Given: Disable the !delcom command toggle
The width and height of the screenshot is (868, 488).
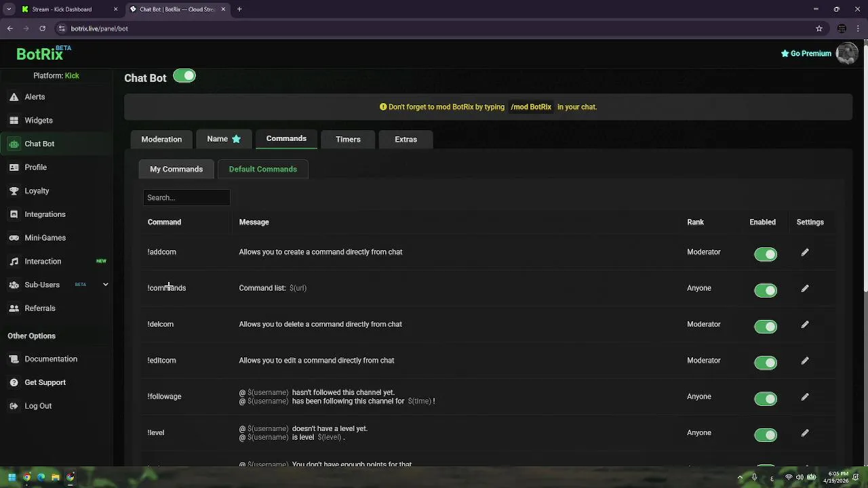Looking at the screenshot, I should coord(766,327).
